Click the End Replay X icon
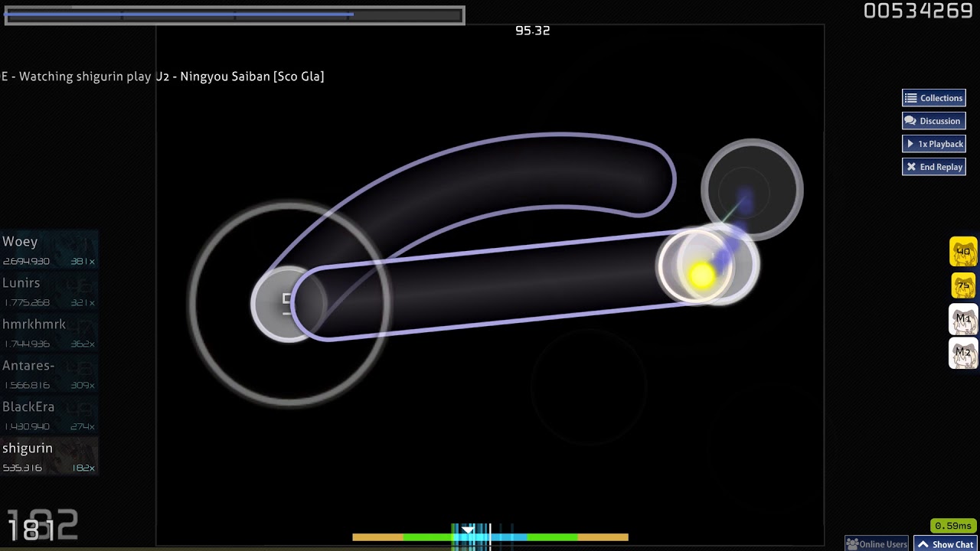Viewport: 980px width, 551px height. click(x=911, y=167)
